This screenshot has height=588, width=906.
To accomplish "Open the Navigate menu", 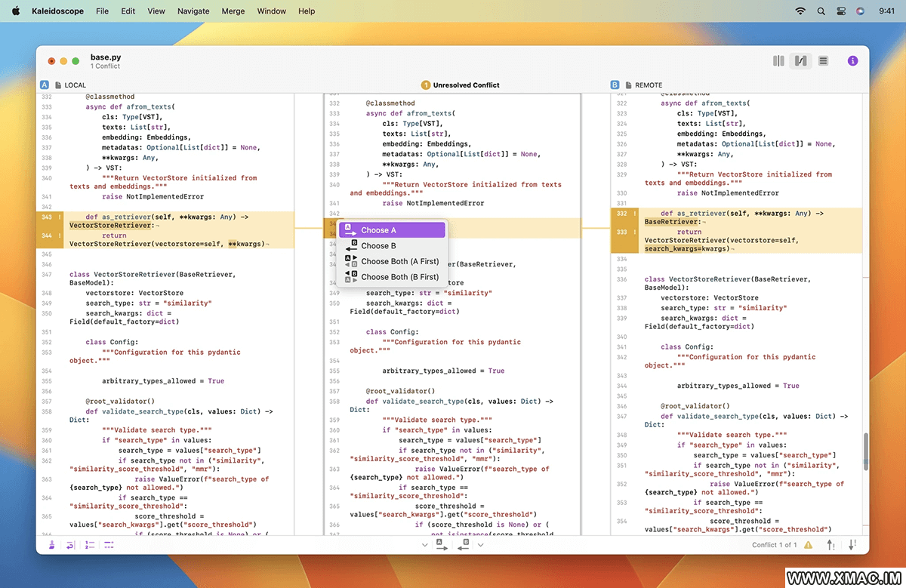I will click(193, 11).
